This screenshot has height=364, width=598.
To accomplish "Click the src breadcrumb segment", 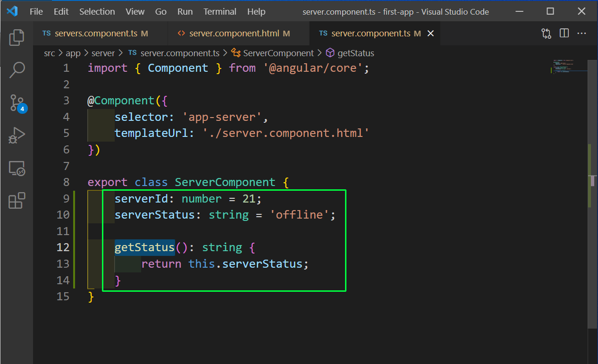I will (50, 53).
